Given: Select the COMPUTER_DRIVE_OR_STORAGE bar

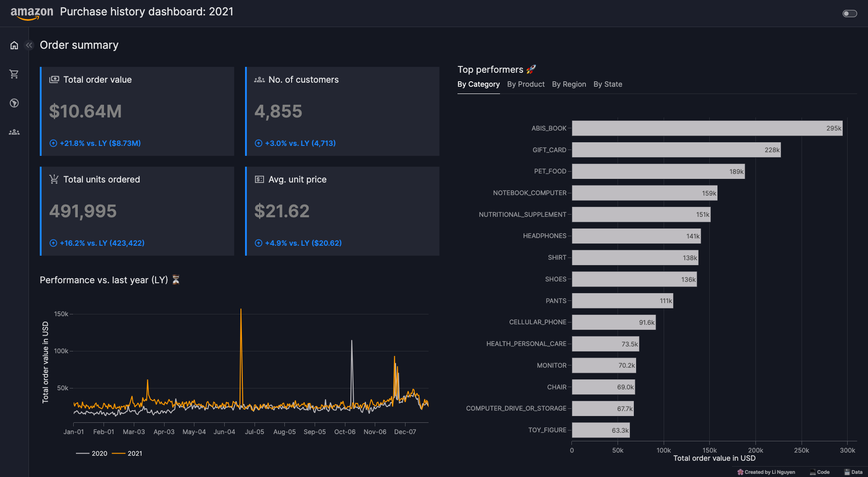Looking at the screenshot, I should [603, 409].
